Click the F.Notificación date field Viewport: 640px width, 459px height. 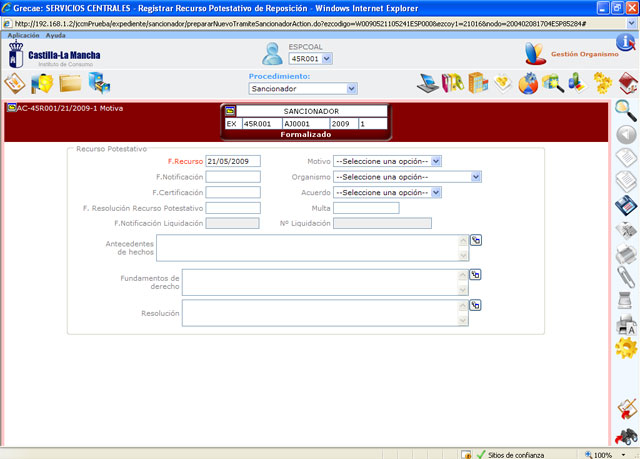(x=233, y=177)
